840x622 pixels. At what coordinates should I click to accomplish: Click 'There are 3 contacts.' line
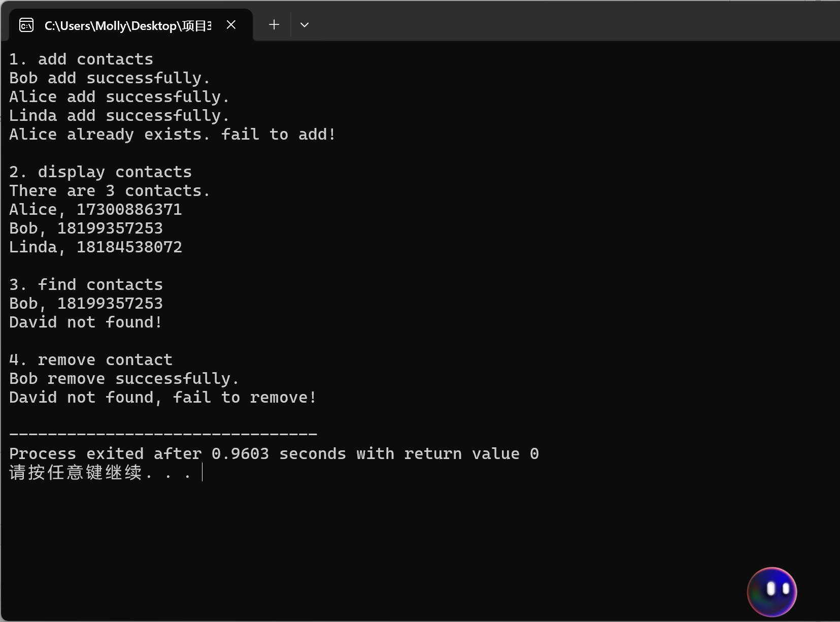[x=110, y=191]
